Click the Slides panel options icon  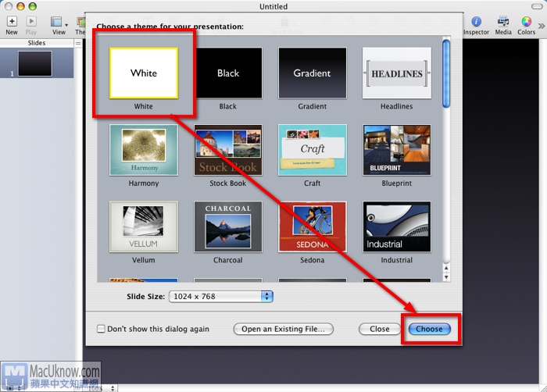coord(78,43)
